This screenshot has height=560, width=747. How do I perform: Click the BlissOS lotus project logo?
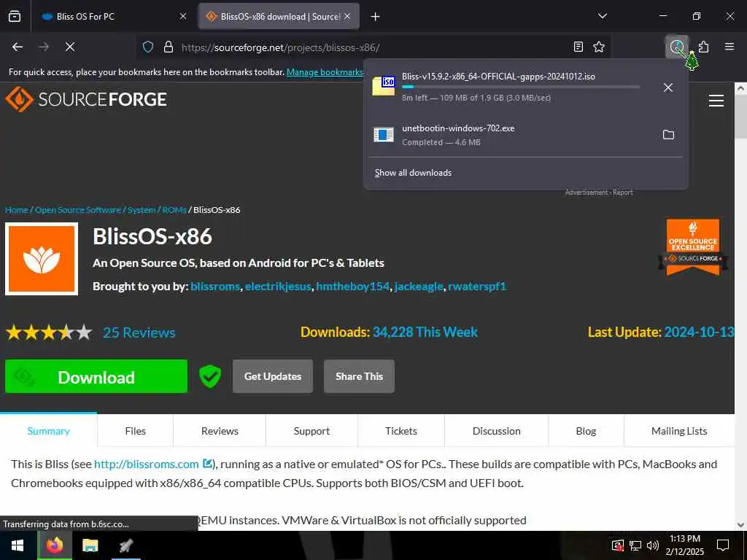42,259
